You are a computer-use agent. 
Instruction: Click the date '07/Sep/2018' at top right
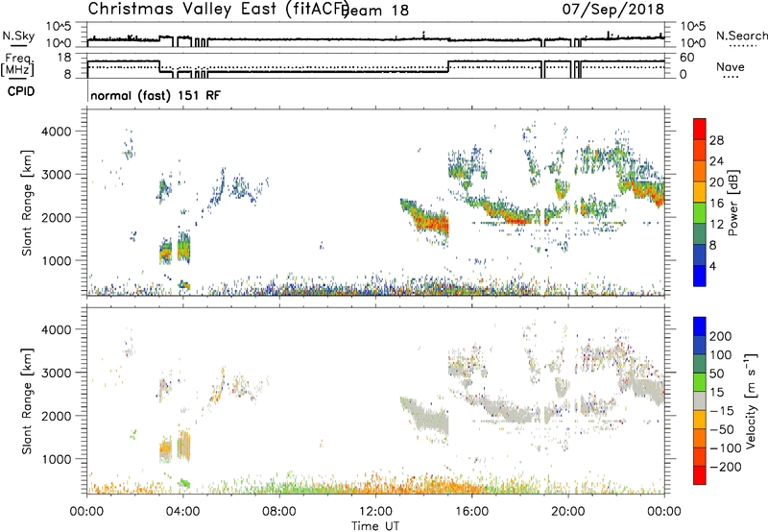pos(613,9)
